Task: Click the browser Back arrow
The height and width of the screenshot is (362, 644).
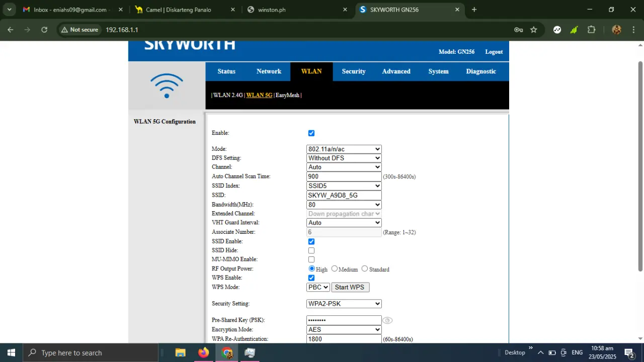Action: coord(10,30)
